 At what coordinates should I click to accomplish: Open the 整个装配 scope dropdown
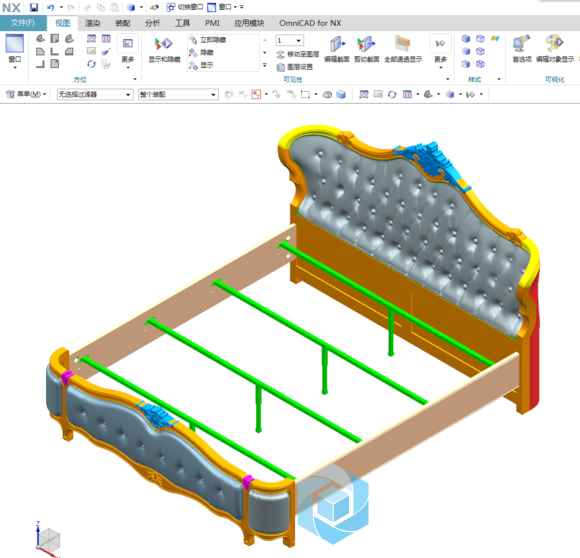pyautogui.click(x=178, y=95)
